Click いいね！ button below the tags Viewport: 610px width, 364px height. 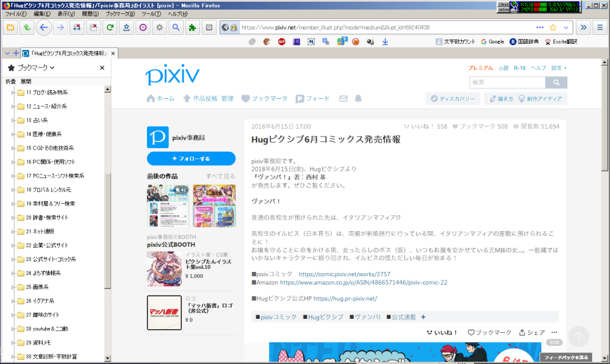click(x=442, y=332)
